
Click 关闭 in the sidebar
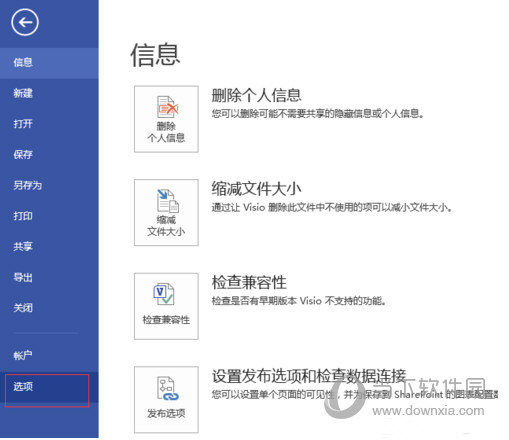[49, 308]
